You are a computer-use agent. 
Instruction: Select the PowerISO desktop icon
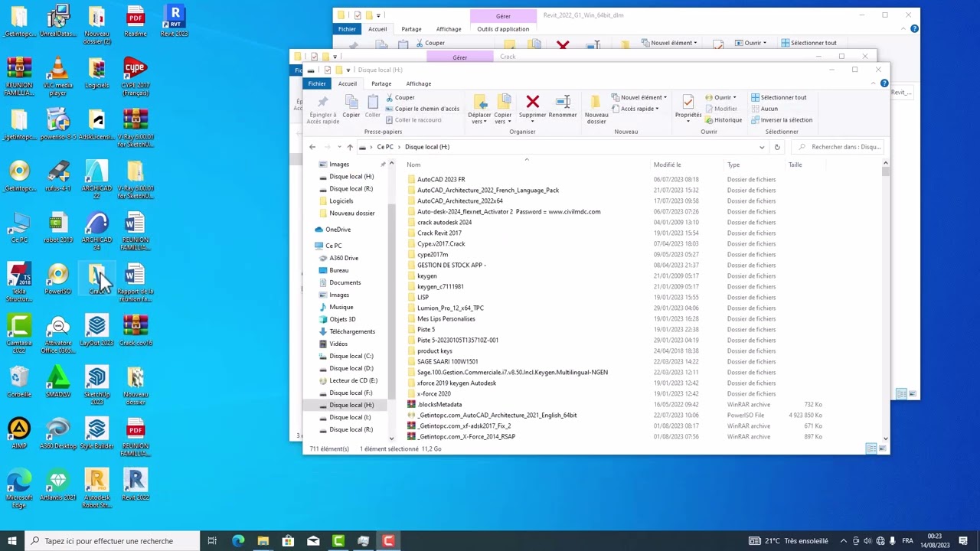coord(58,279)
